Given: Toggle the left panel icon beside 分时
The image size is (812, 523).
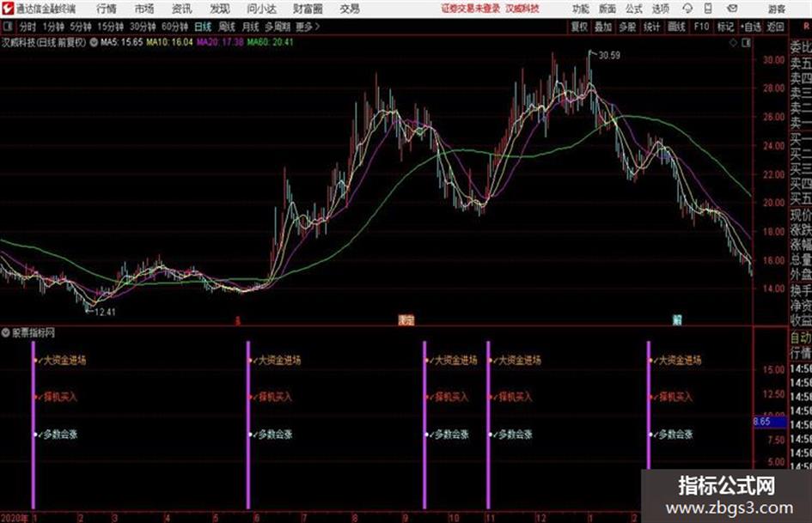Looking at the screenshot, I should tap(7, 27).
